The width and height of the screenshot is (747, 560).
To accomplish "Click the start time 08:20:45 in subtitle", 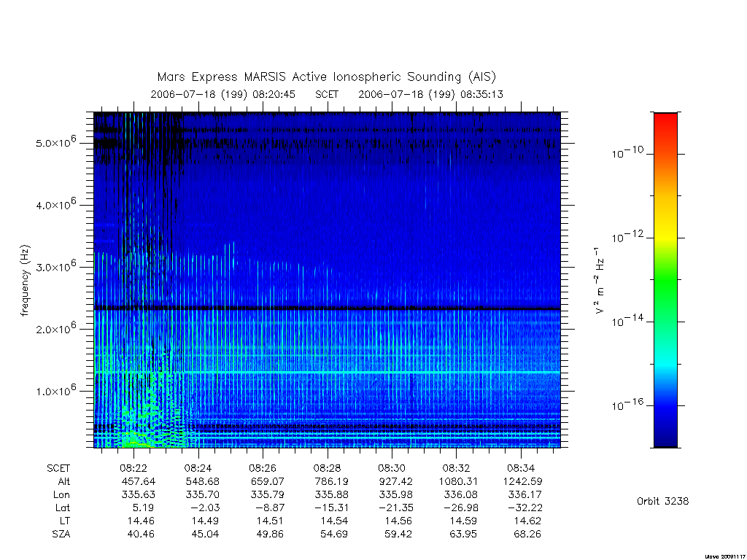I will point(274,94).
